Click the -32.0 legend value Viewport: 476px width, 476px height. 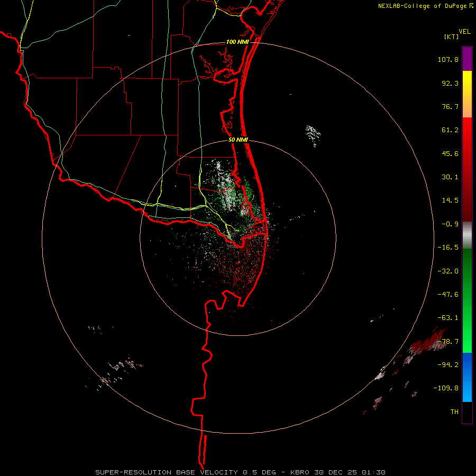(448, 271)
